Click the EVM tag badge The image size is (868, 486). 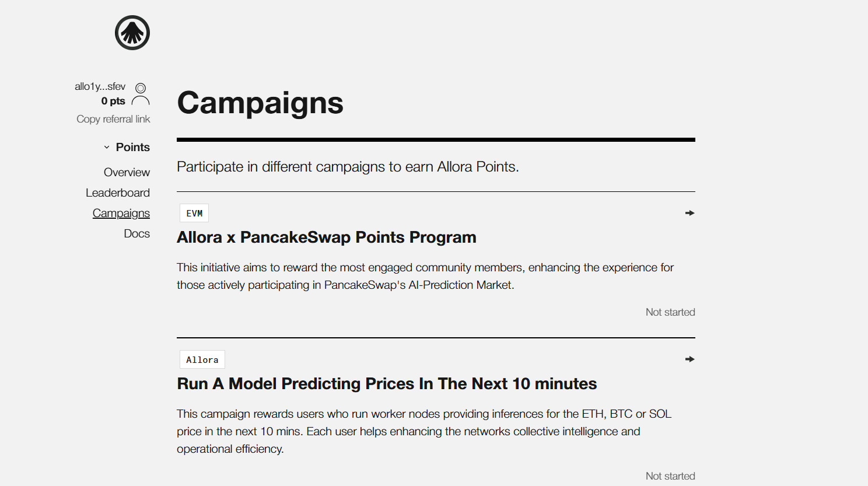tap(194, 214)
